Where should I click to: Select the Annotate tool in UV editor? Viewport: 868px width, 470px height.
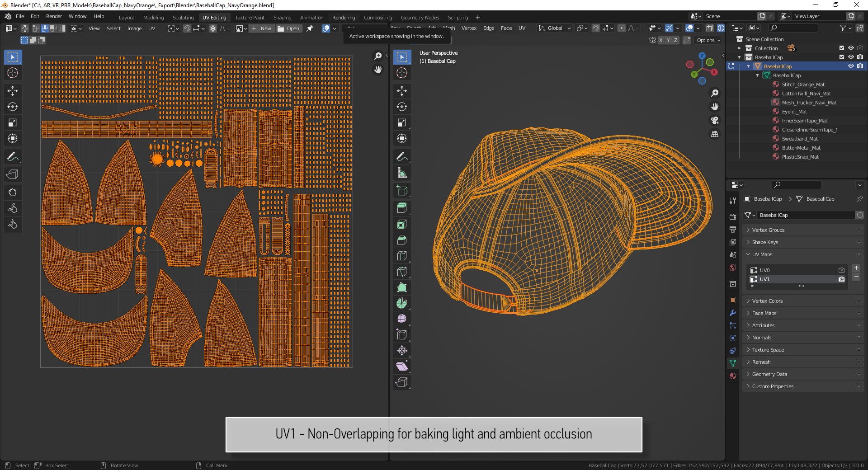13,157
